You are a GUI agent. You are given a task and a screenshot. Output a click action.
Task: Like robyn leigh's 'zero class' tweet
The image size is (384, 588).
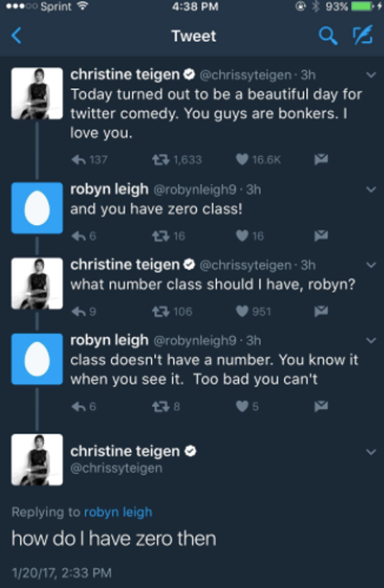[x=242, y=236]
